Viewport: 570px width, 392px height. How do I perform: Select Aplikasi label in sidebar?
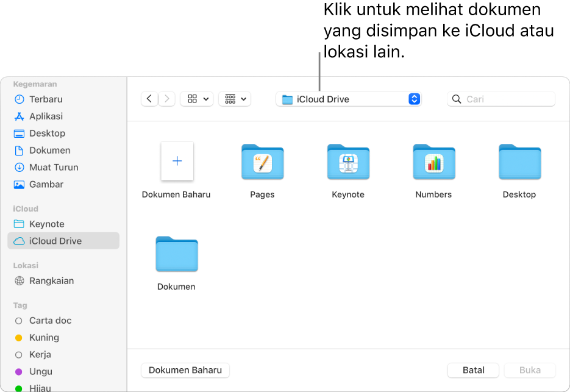click(46, 116)
